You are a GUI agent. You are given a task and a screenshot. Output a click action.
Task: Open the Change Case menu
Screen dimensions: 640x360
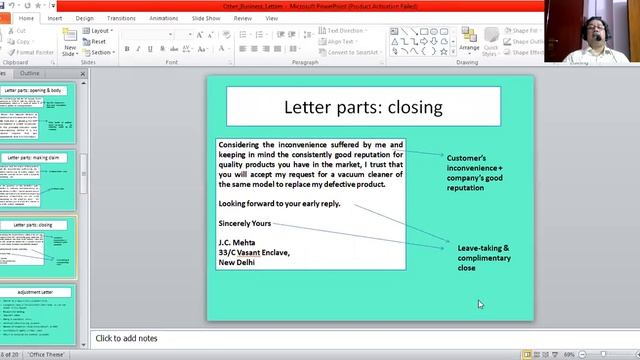pyautogui.click(x=202, y=49)
